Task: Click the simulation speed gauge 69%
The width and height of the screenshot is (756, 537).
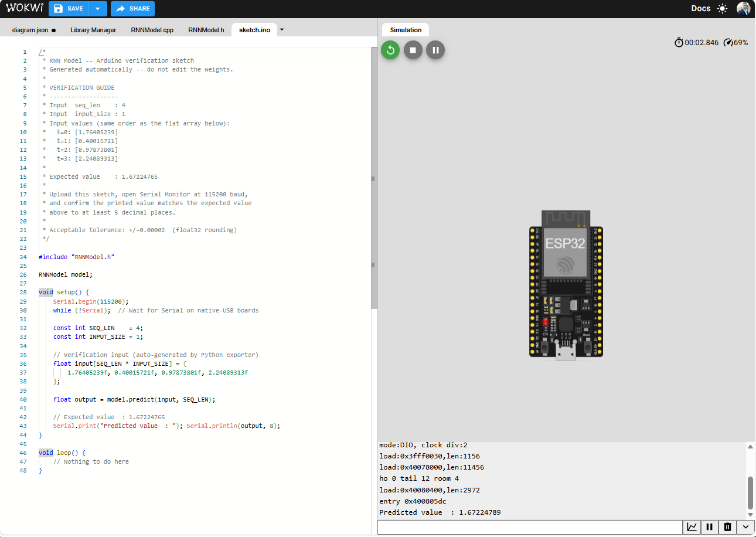Action: pos(735,43)
